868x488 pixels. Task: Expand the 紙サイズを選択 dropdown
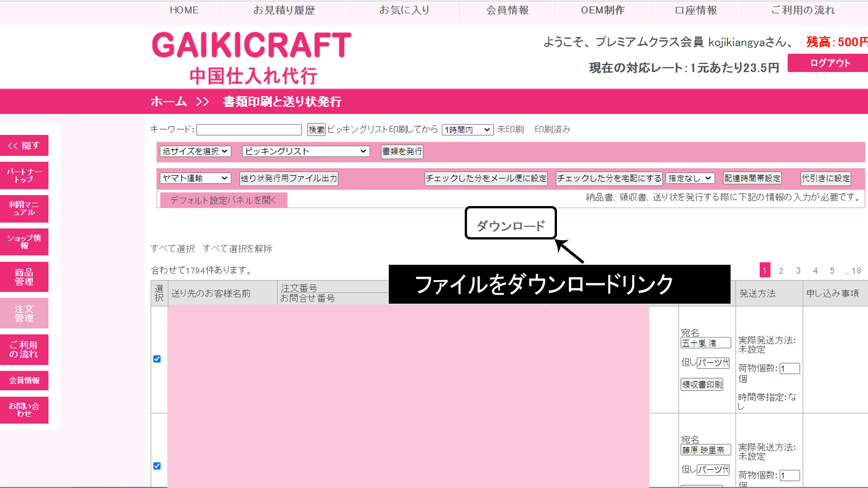pyautogui.click(x=195, y=151)
